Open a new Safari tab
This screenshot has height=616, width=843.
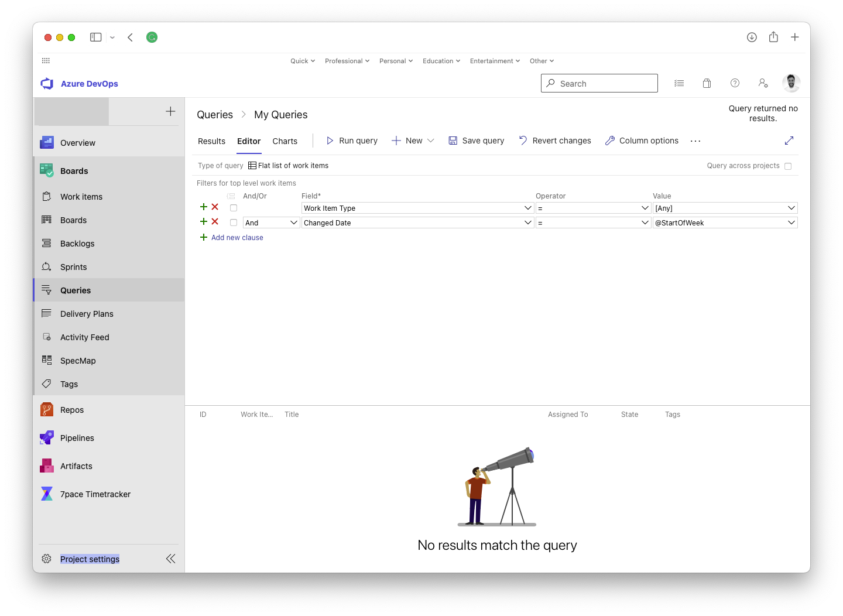pos(795,37)
